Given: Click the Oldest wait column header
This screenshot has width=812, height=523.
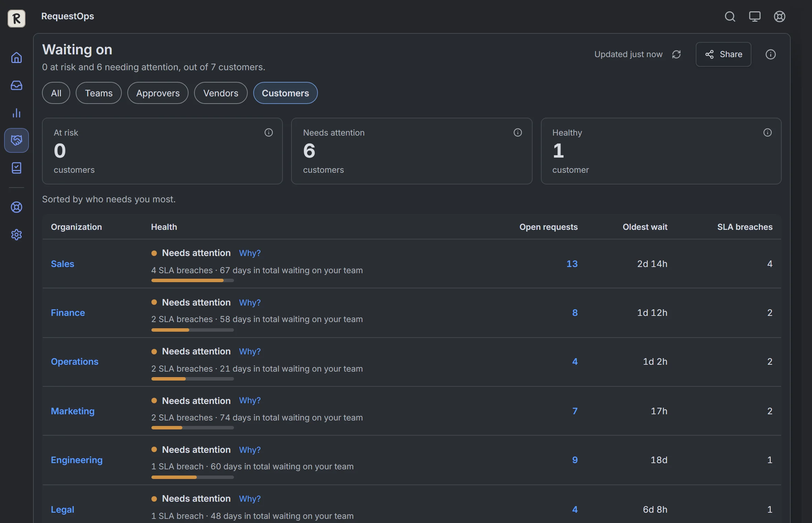Looking at the screenshot, I should (645, 227).
